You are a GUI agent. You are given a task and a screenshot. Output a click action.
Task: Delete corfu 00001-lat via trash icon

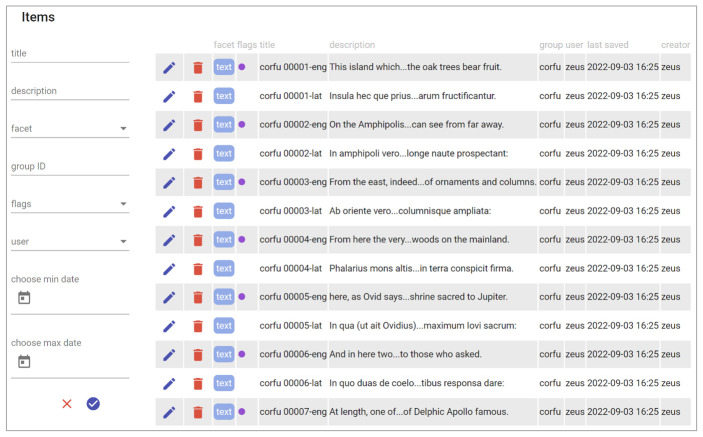pos(198,96)
